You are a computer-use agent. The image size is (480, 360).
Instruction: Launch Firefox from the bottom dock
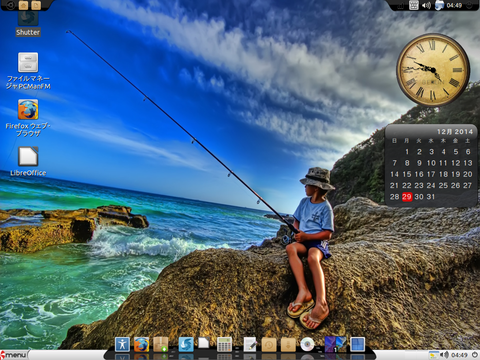pos(141,344)
